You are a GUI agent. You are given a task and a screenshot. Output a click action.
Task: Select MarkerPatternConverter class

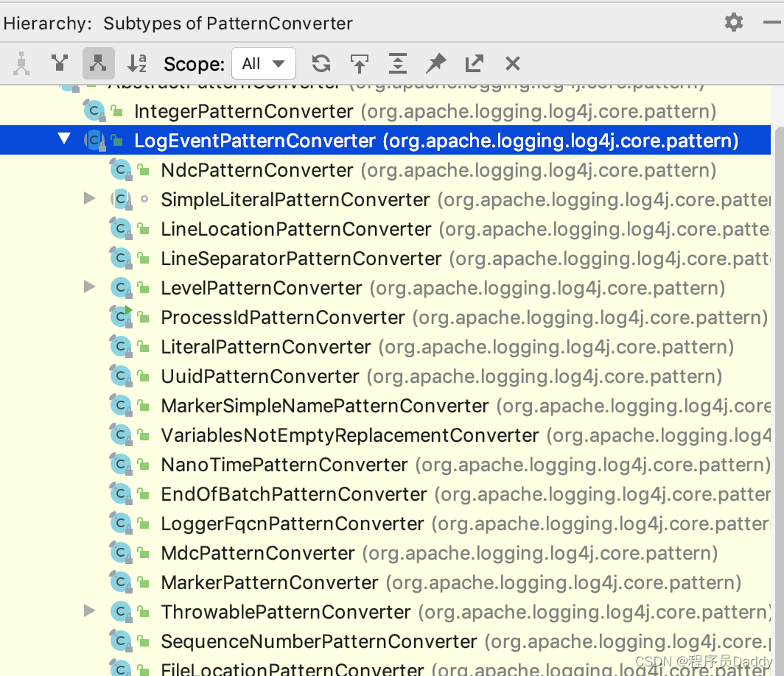[x=270, y=583]
